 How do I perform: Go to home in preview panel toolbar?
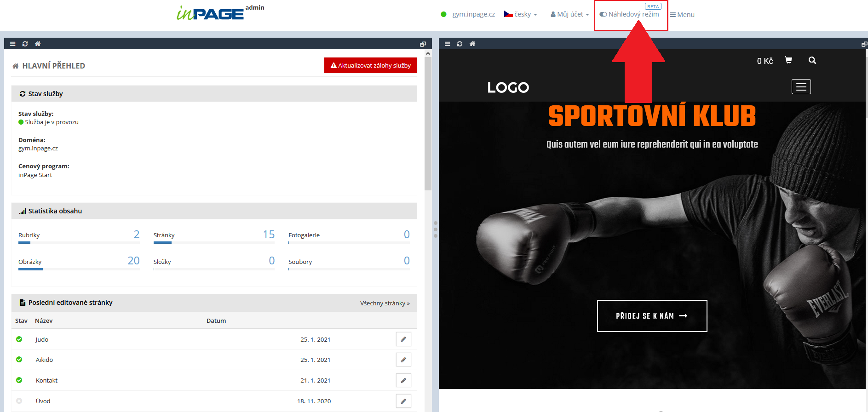(472, 44)
